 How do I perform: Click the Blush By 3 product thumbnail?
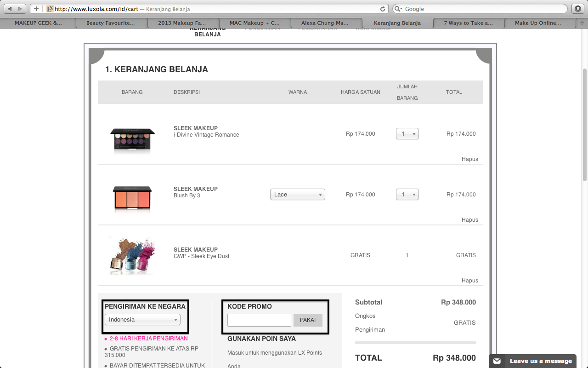pyautogui.click(x=132, y=199)
